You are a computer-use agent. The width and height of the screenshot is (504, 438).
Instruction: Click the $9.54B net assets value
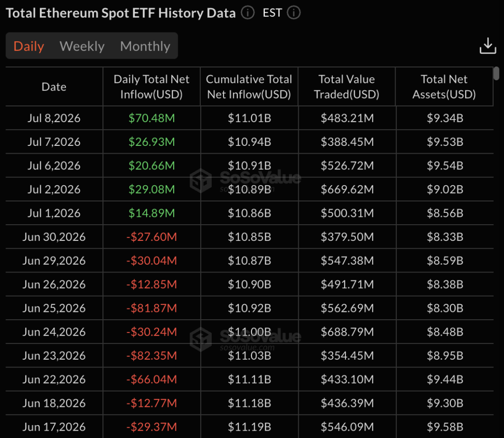click(445, 166)
